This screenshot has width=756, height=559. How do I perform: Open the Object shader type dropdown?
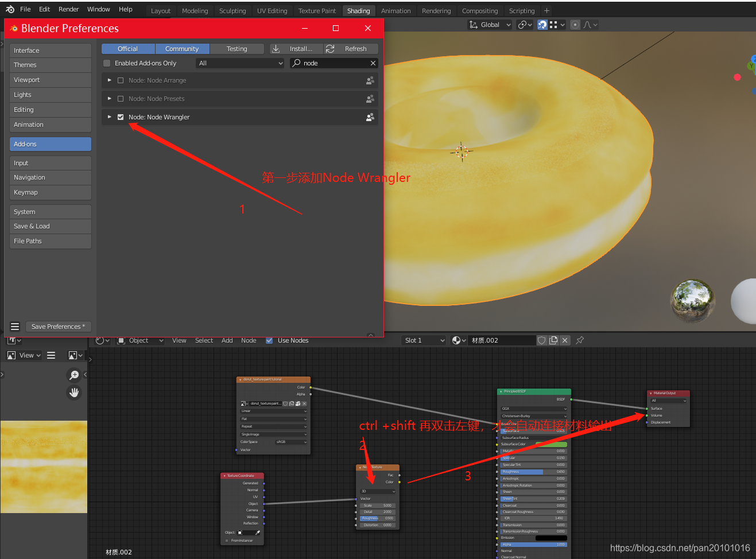click(141, 340)
